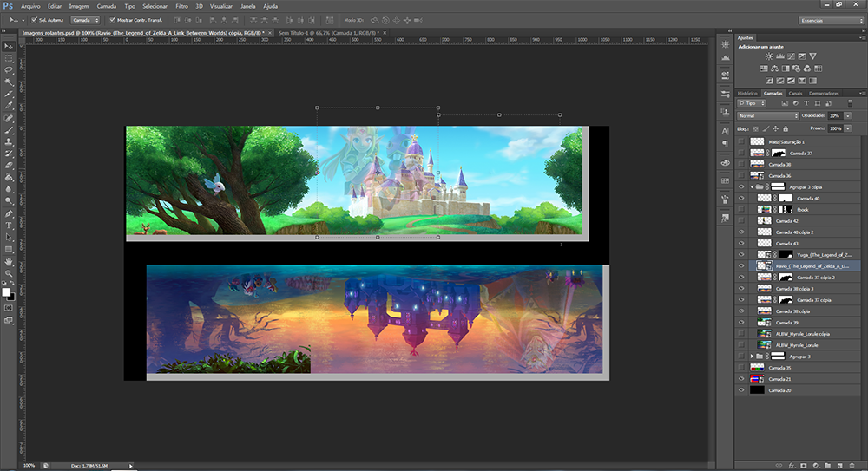The height and width of the screenshot is (471, 868).
Task: Select the Brush tool
Action: point(9,130)
